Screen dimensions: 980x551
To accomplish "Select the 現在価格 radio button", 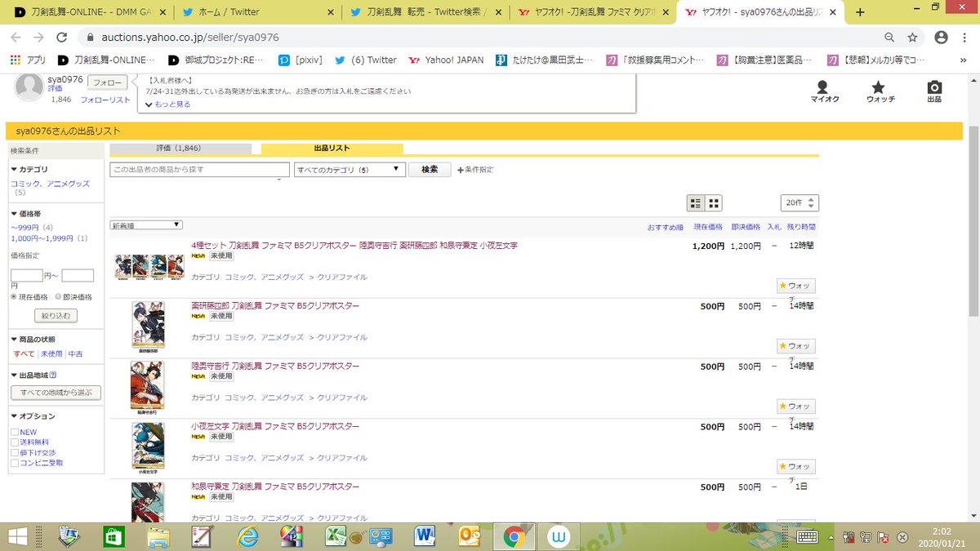I will coord(14,297).
